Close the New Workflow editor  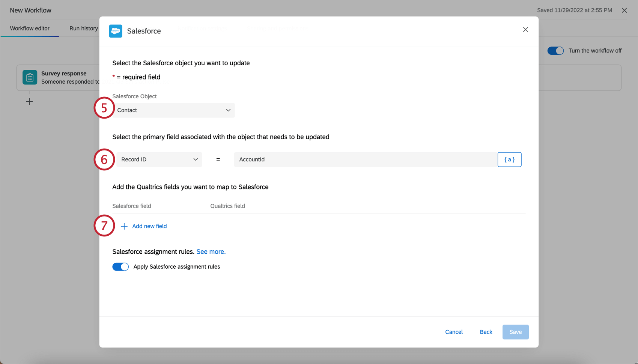pos(624,10)
